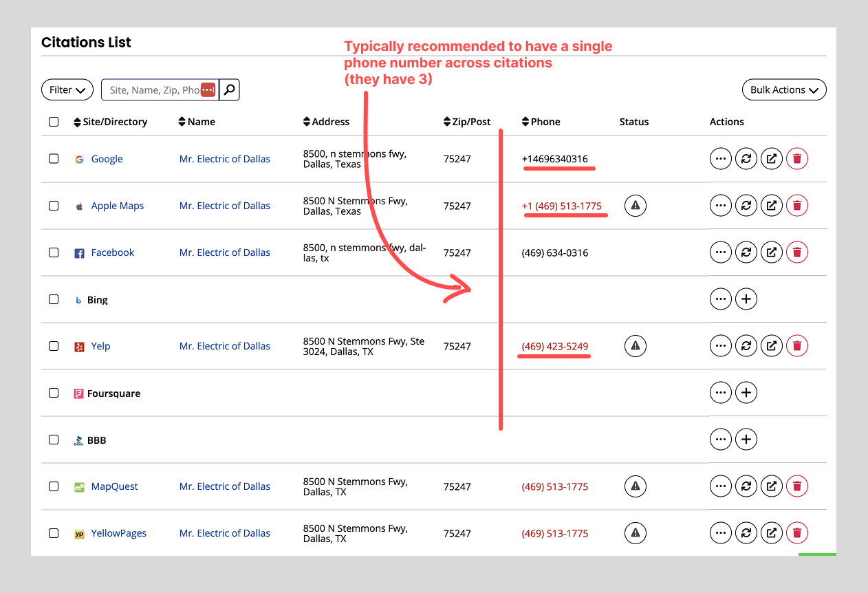Open Google listing in new window
Screen dimensions: 868x593
coord(772,159)
